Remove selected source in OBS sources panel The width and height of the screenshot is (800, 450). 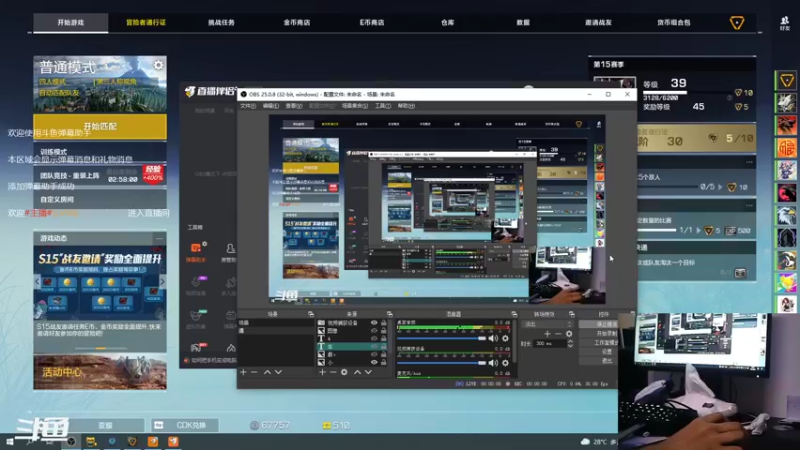coord(333,372)
